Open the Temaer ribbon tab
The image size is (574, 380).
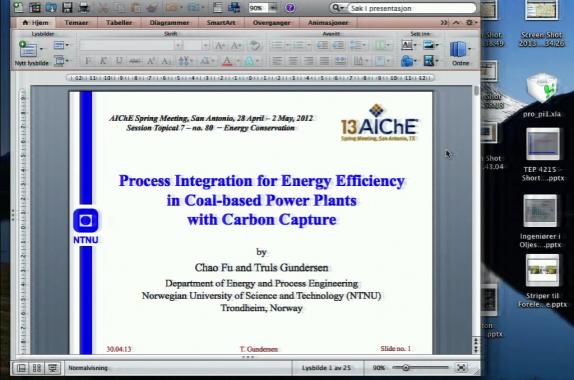click(x=76, y=23)
